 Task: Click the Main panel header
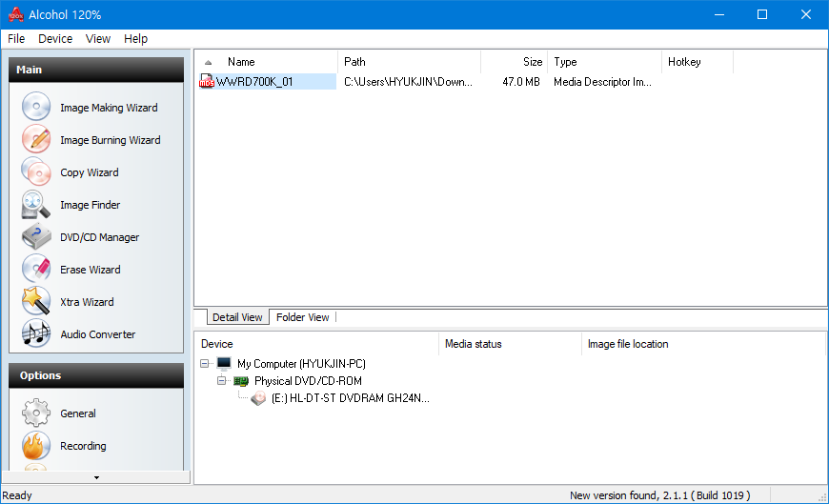[96, 70]
